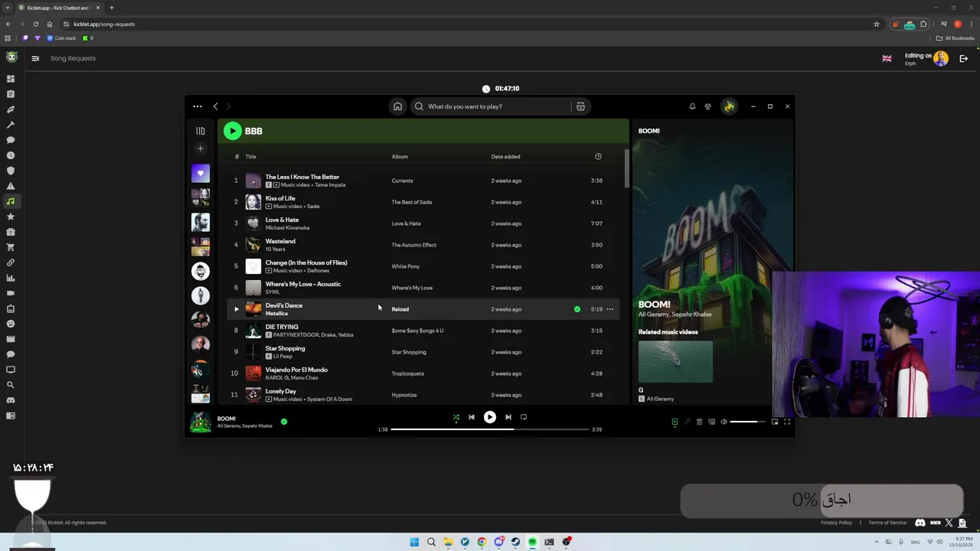Sort tracks by the Album column header
This screenshot has height=551, width=980.
(400, 157)
